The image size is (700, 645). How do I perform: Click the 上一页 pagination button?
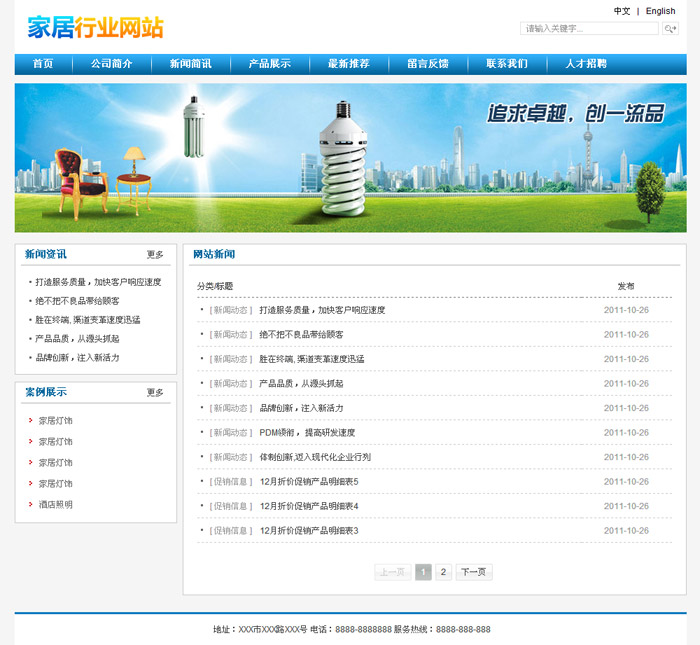392,572
